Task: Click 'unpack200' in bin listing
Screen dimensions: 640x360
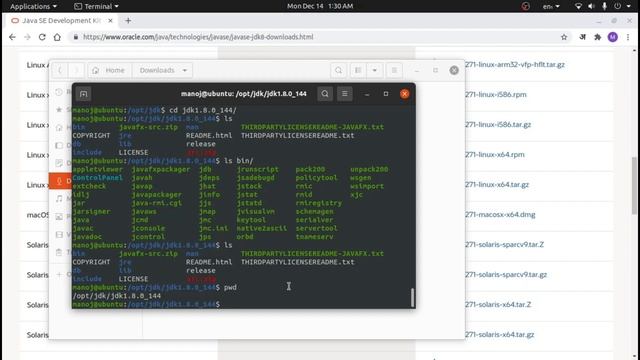Action: click(x=369, y=169)
